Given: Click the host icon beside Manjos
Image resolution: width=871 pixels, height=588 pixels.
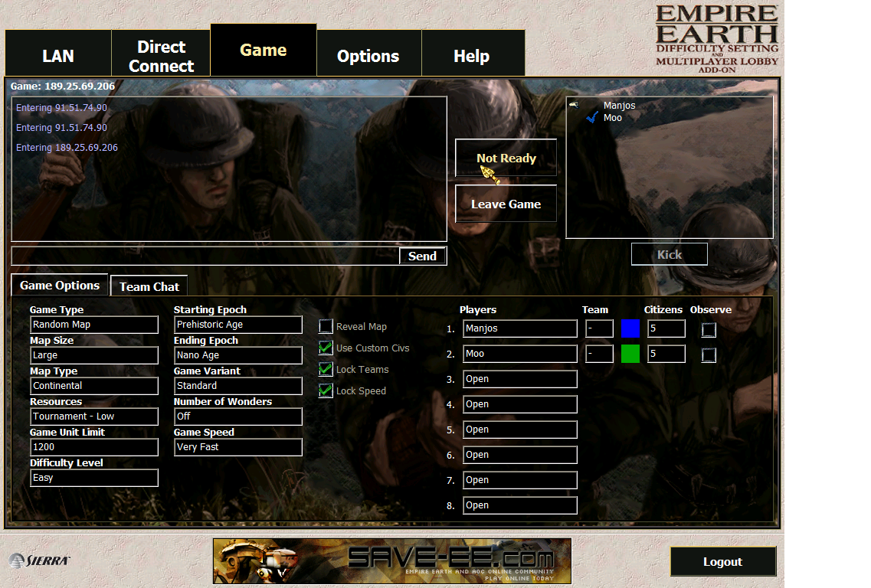Looking at the screenshot, I should 574,106.
